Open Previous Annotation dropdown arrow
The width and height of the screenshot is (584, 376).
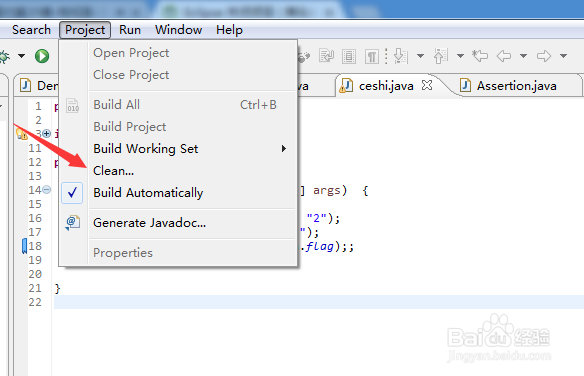460,56
